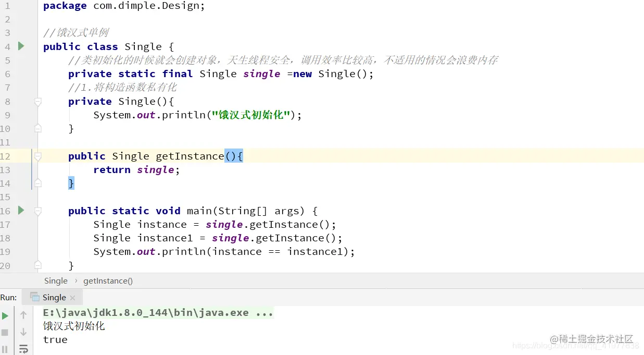Viewport: 644px width, 355px height.
Task: Click fold end marker at main closing brace
Action: coord(38,265)
